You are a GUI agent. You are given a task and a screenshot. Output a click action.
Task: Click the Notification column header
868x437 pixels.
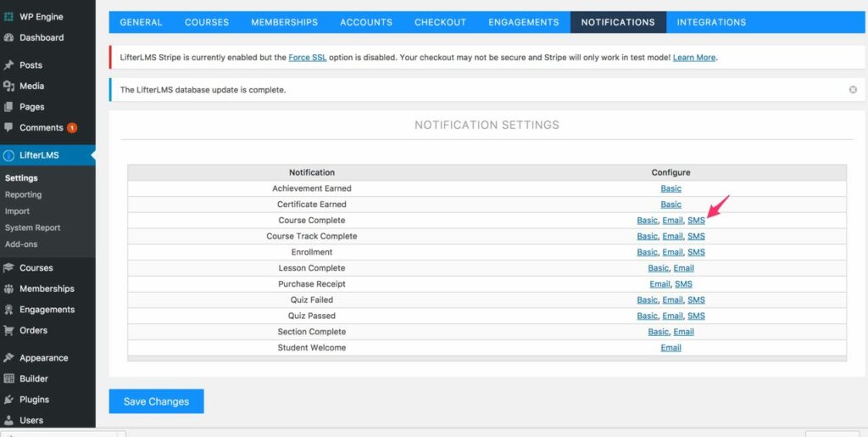coord(312,172)
